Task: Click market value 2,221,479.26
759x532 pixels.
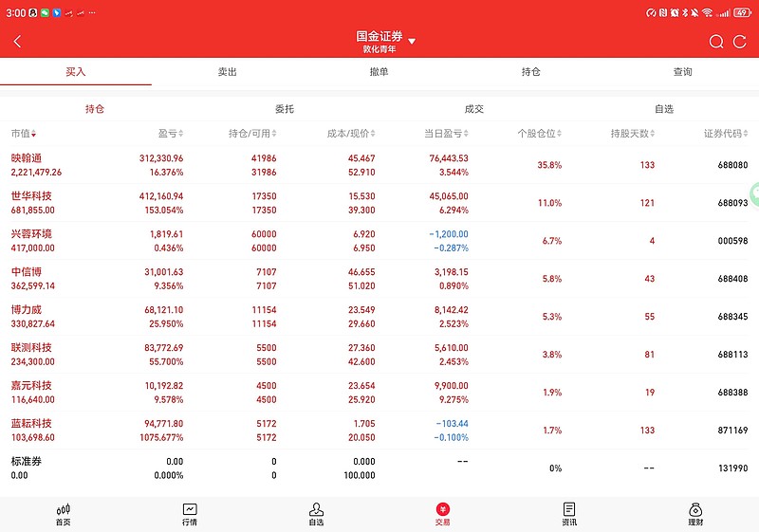Action: pos(36,173)
